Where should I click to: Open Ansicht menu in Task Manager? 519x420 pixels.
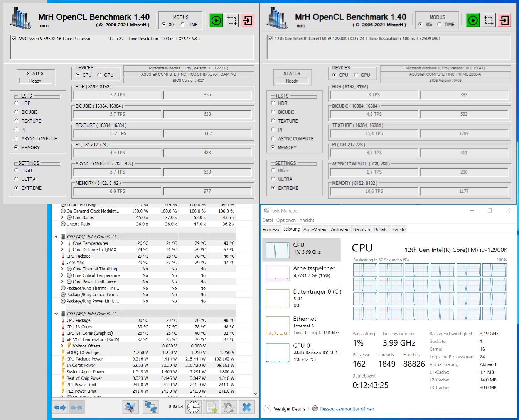[x=307, y=220]
